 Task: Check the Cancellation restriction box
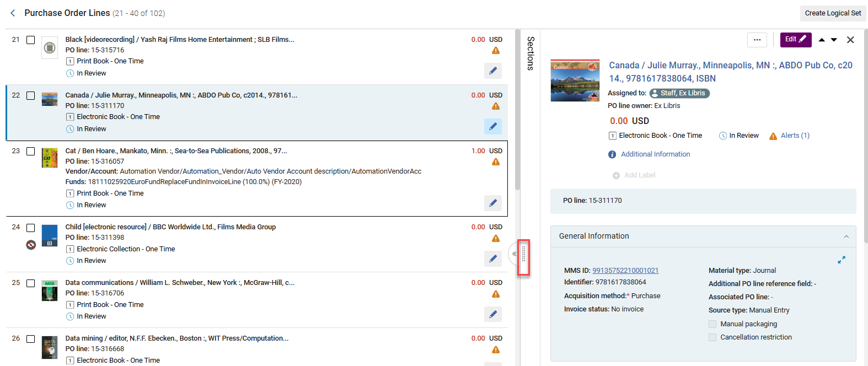click(x=712, y=337)
